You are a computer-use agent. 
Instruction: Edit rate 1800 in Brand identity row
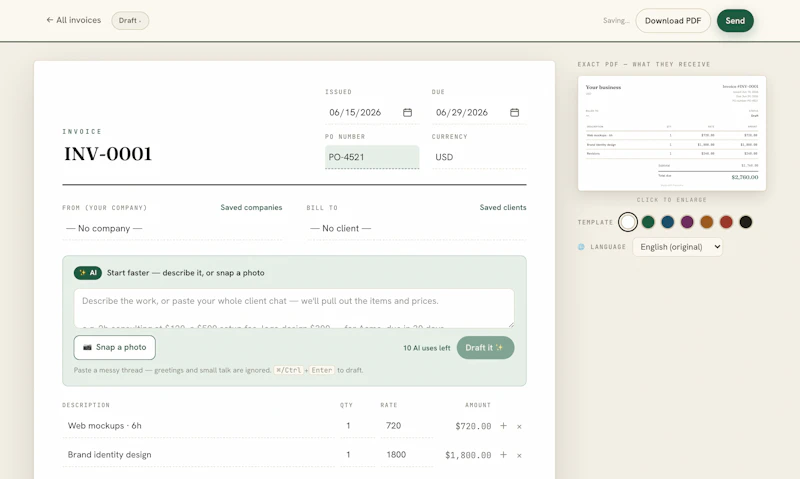pyautogui.click(x=406, y=455)
